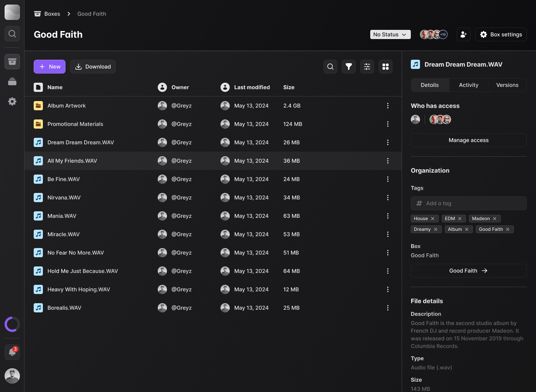536x392 pixels.
Task: Open the settings gear in left sidebar
Action: coord(12,101)
